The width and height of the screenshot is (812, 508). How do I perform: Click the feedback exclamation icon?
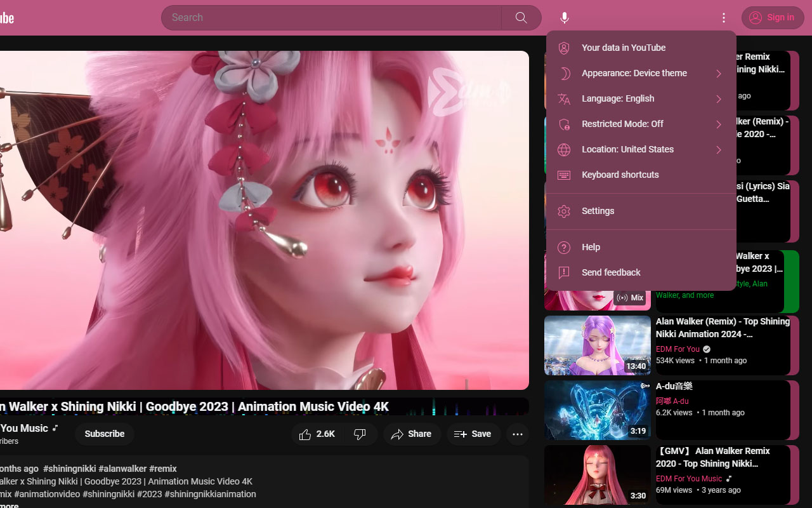[564, 273]
